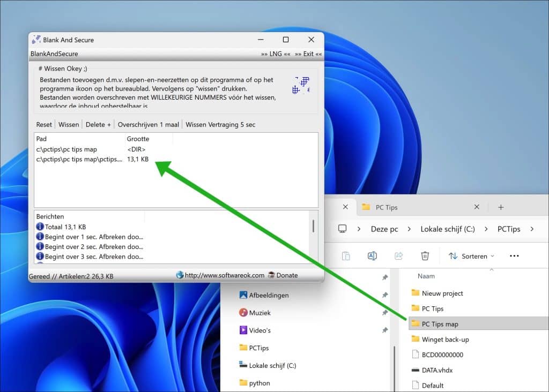Click the Naam column header in Explorer
The height and width of the screenshot is (392, 549).
426,276
